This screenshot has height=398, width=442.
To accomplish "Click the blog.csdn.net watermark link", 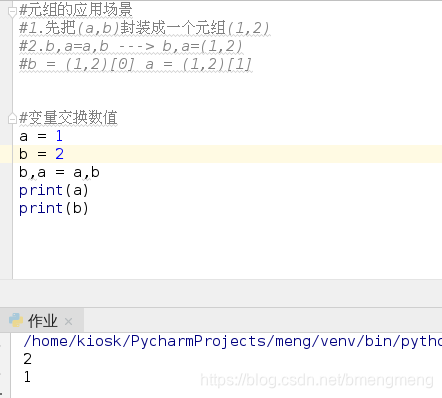I will coord(317,380).
